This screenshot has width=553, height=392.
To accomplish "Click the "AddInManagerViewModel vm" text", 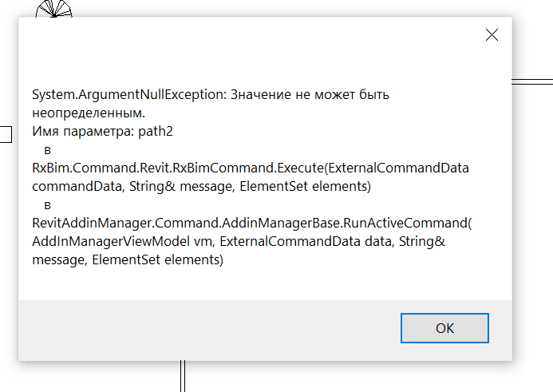I will (x=118, y=241).
